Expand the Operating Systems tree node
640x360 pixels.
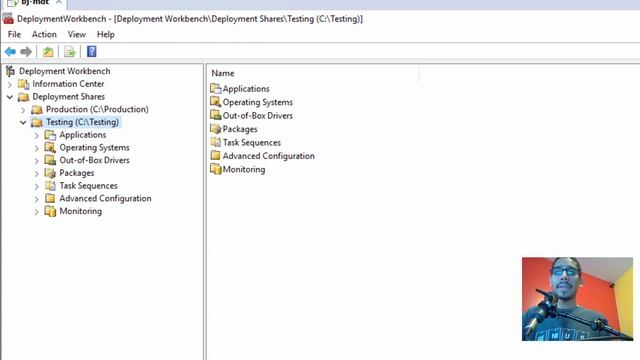tap(37, 148)
